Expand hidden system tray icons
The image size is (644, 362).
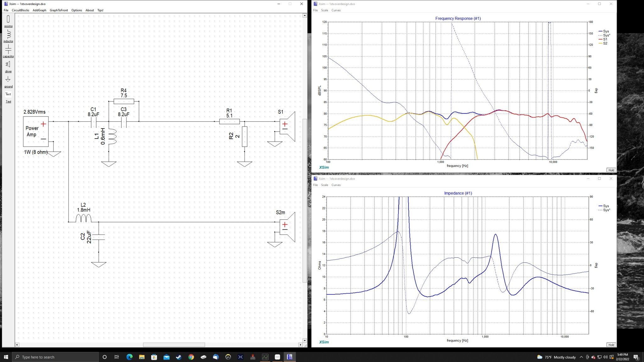pos(581,357)
